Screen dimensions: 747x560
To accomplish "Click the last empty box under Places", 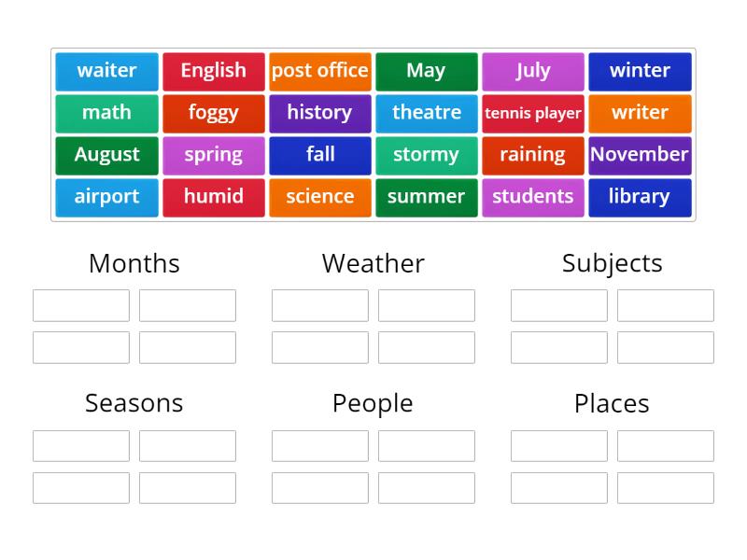I will (x=665, y=487).
